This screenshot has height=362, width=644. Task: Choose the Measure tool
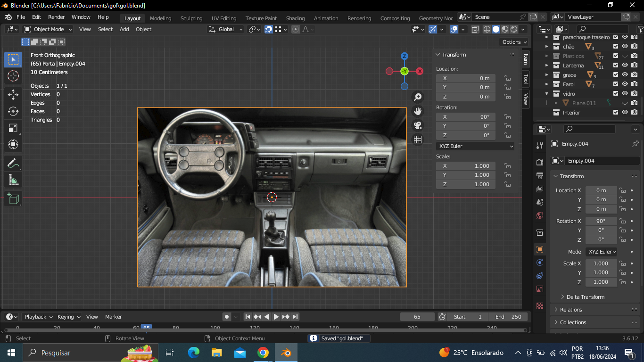[13, 180]
